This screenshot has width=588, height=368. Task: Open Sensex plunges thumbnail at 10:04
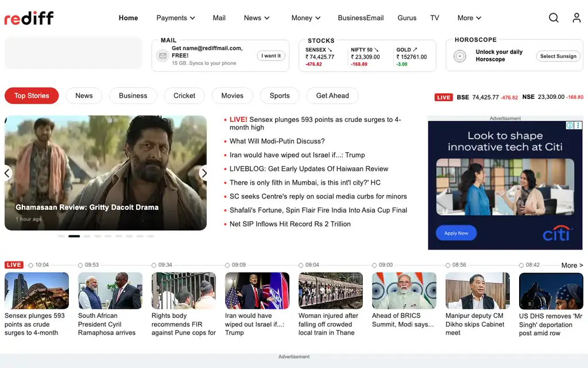tap(37, 290)
